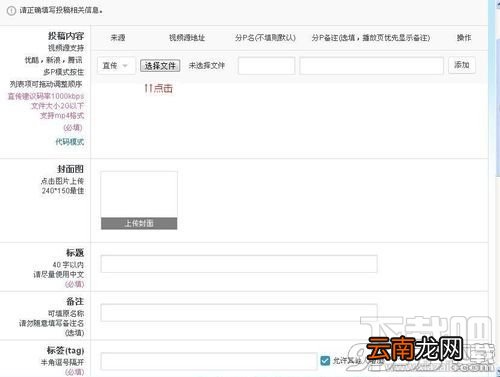Focus the 分P名 input field

pos(266,65)
